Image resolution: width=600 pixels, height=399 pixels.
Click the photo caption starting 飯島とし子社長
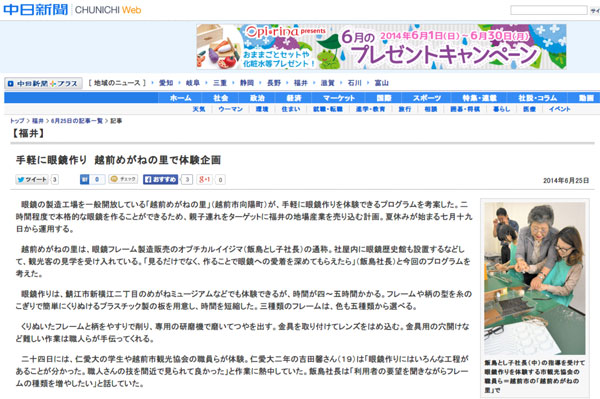(535, 376)
